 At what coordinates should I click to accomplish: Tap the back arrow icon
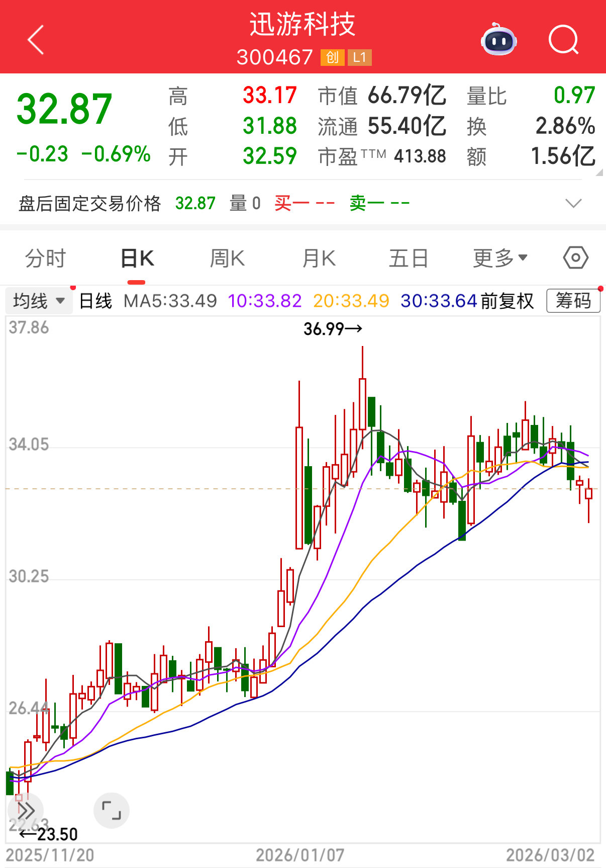tap(36, 40)
